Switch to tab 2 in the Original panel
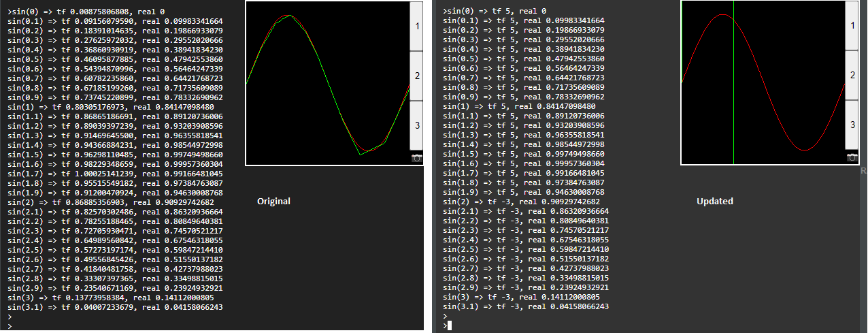 [x=417, y=76]
